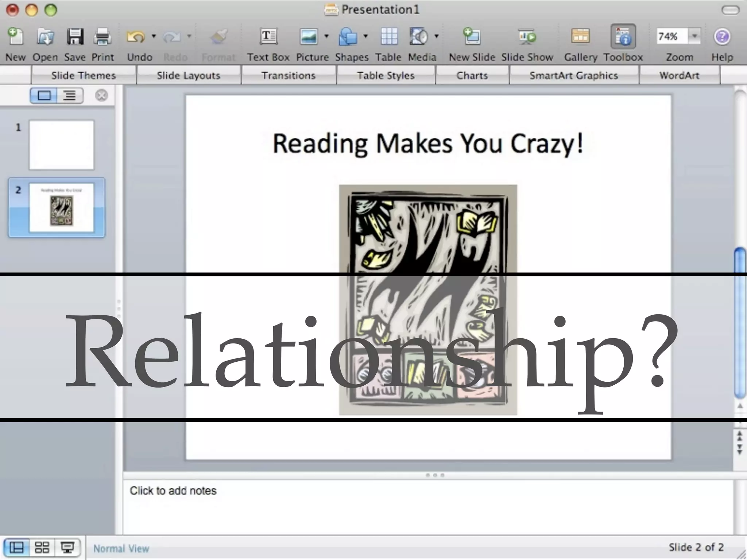
Task: Start the Slide Show
Action: pyautogui.click(x=527, y=37)
